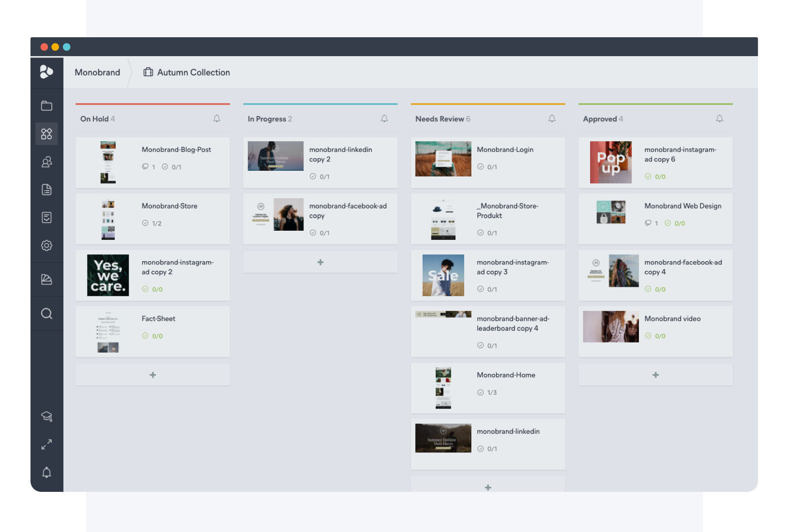Open 'Yes, we care.' Instagram ad thumbnail
Image resolution: width=789 pixels, height=532 pixels.
pyautogui.click(x=108, y=275)
